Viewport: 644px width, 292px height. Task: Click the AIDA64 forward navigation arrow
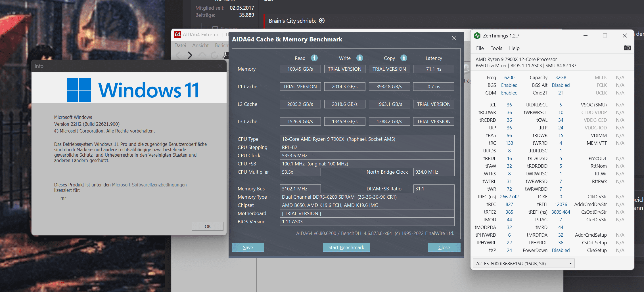click(x=190, y=55)
